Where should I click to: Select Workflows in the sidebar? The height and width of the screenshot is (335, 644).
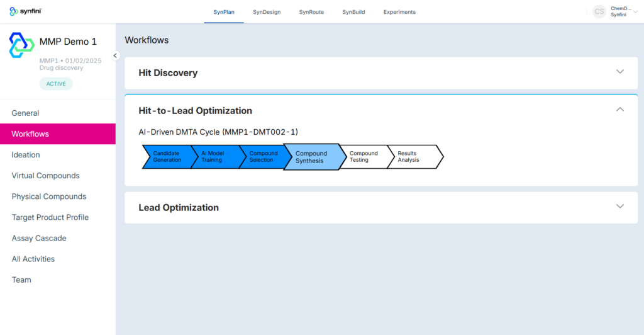pyautogui.click(x=57, y=134)
